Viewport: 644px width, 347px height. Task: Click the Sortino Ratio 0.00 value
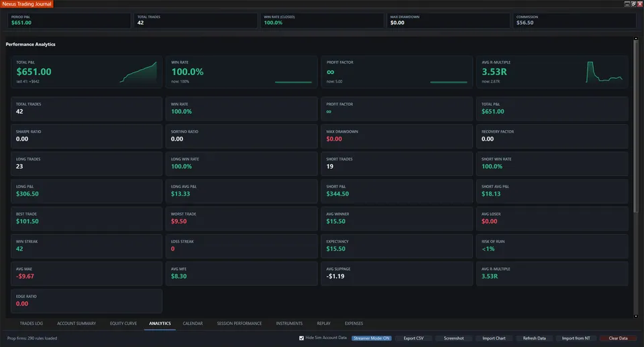(x=177, y=139)
